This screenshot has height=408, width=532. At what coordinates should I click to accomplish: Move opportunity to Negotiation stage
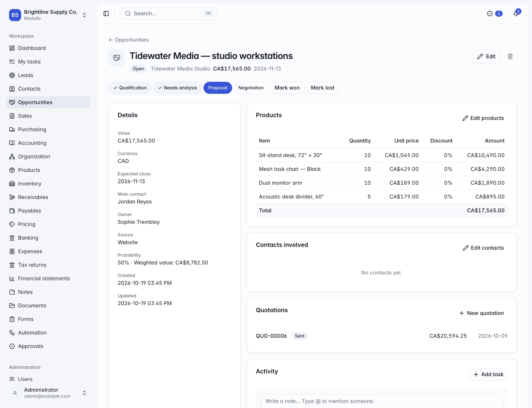pyautogui.click(x=251, y=88)
